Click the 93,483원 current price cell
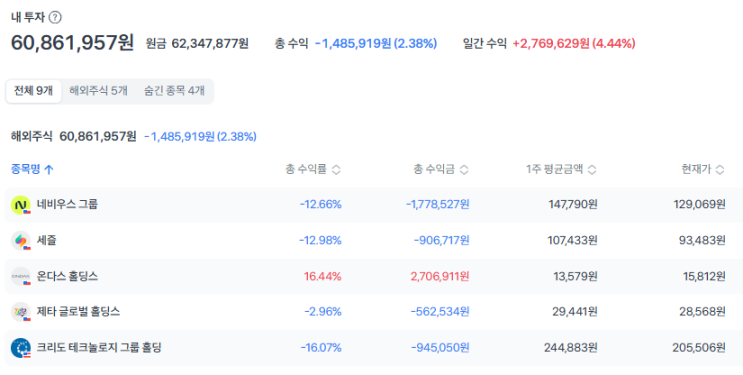The image size is (743, 375). point(702,240)
